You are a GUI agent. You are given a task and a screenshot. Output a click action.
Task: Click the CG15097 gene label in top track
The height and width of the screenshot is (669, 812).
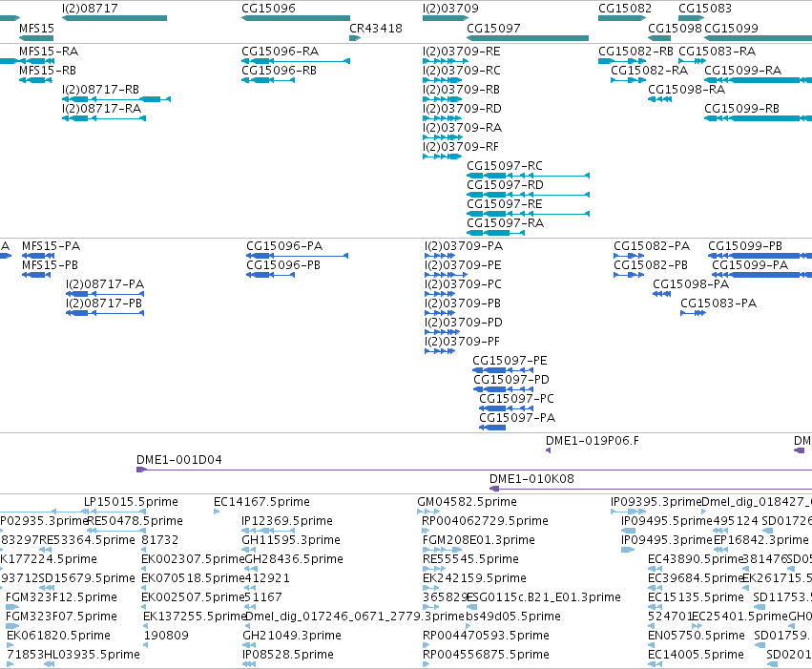493,29
